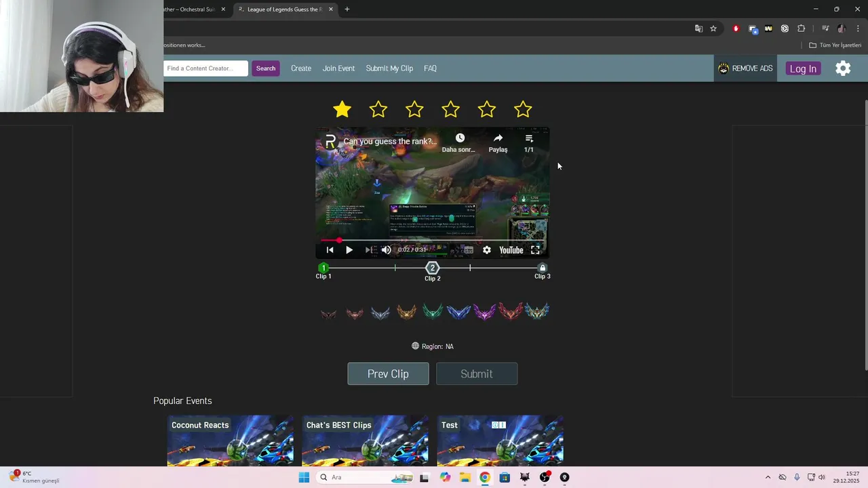
Task: Select the green Platinum rank emblem
Action: (x=433, y=312)
